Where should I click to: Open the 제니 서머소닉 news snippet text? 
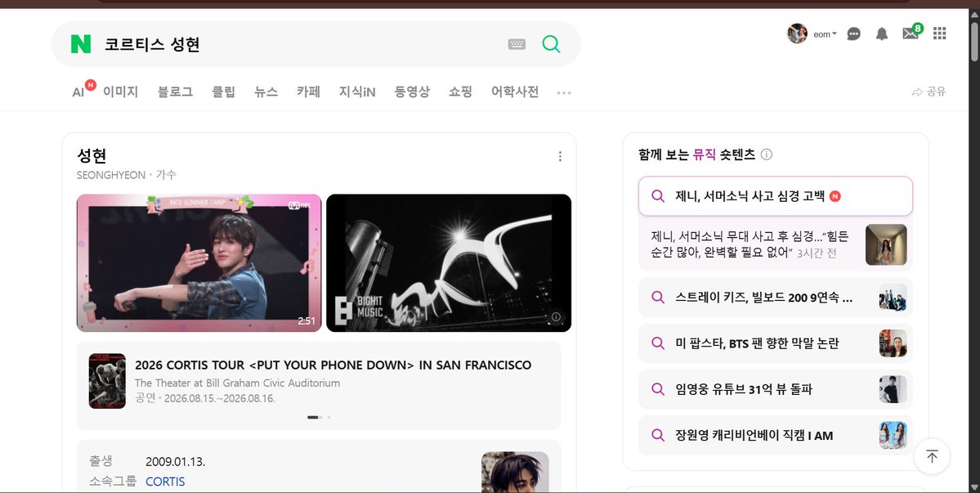pyautogui.click(x=750, y=245)
